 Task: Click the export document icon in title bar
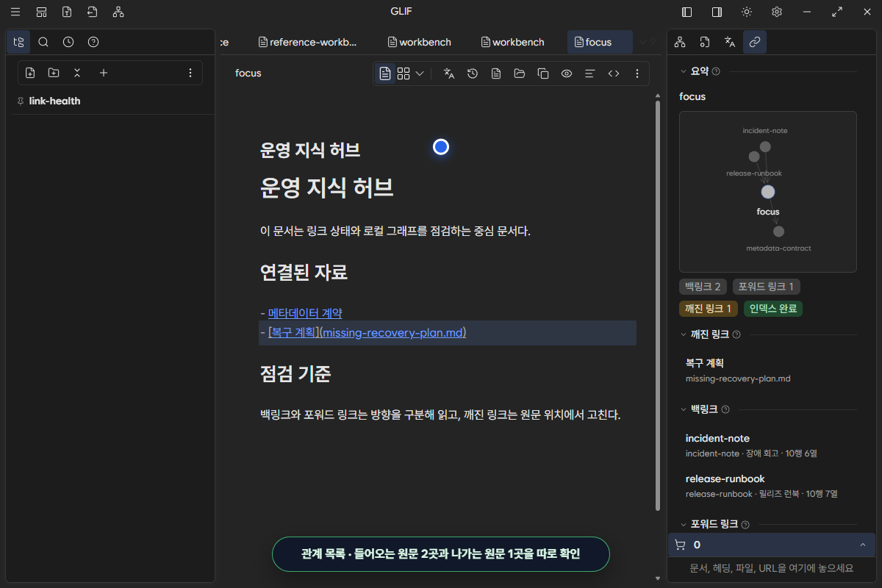[67, 12]
